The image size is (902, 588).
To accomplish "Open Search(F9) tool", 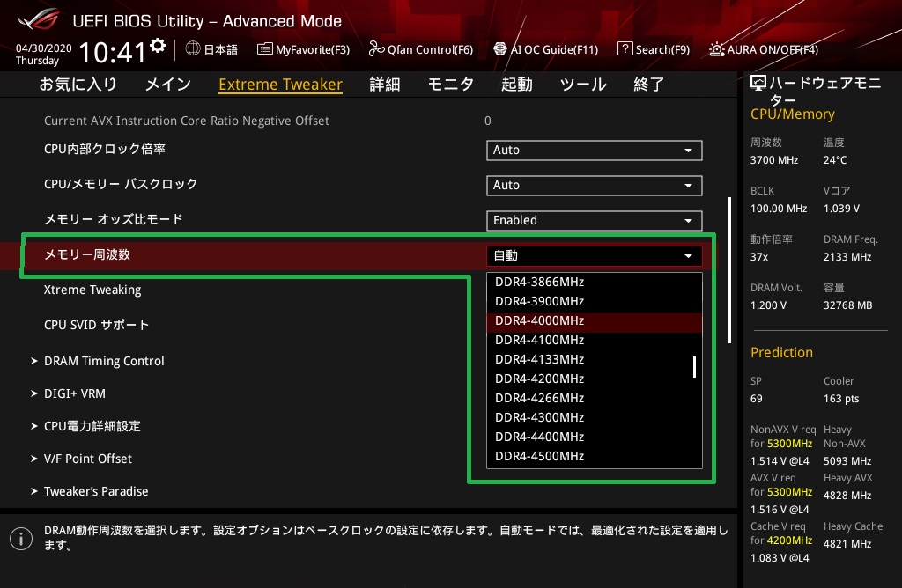I will [x=654, y=49].
